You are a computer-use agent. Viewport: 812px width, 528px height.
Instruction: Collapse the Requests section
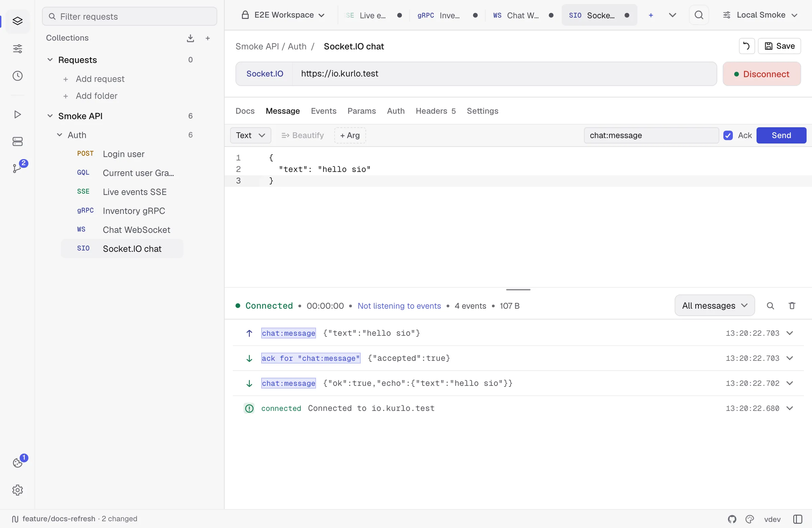pos(50,60)
